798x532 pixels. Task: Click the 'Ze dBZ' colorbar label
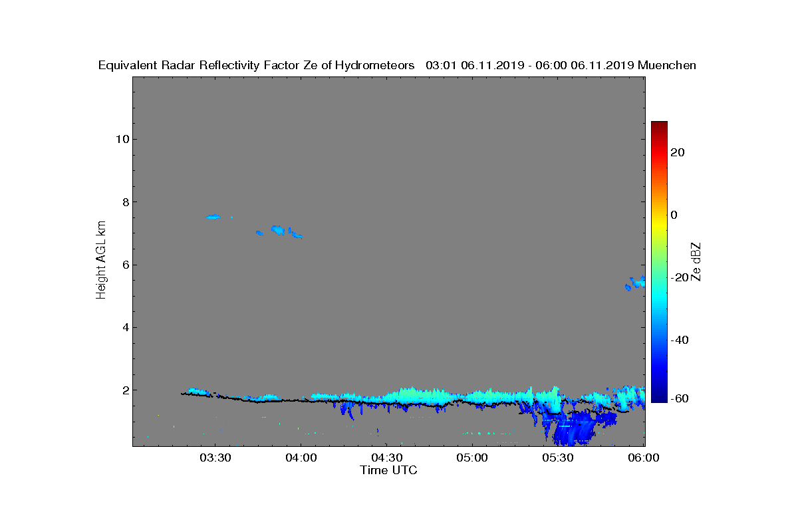tap(696, 262)
